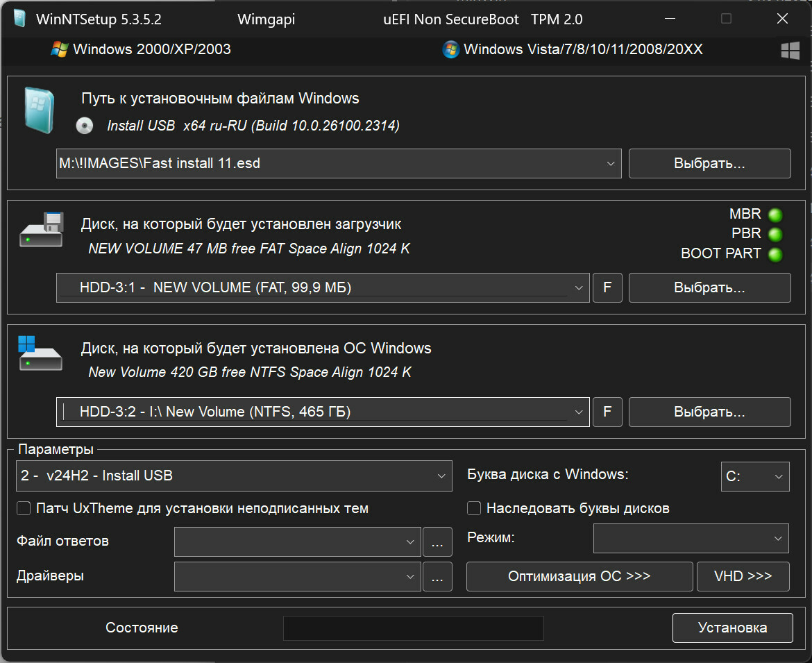Viewport: 812px width, 663px height.
Task: Browse for drivers folder with '...' button
Action: click(438, 576)
